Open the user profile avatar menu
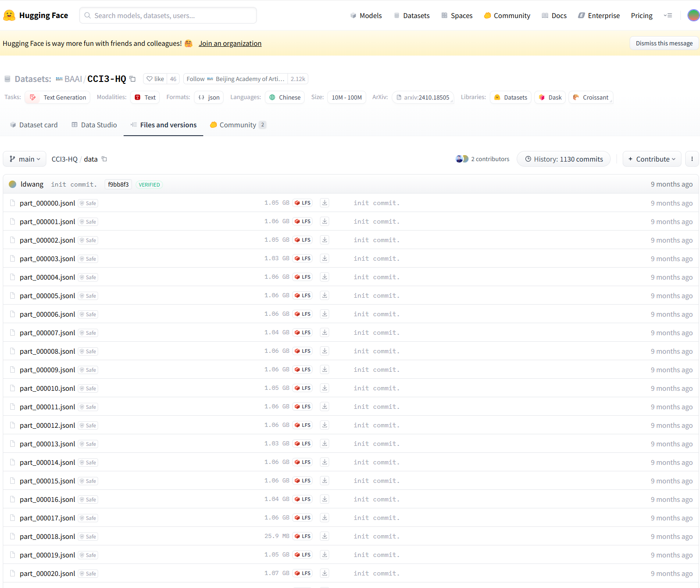This screenshot has height=588, width=700. click(693, 15)
